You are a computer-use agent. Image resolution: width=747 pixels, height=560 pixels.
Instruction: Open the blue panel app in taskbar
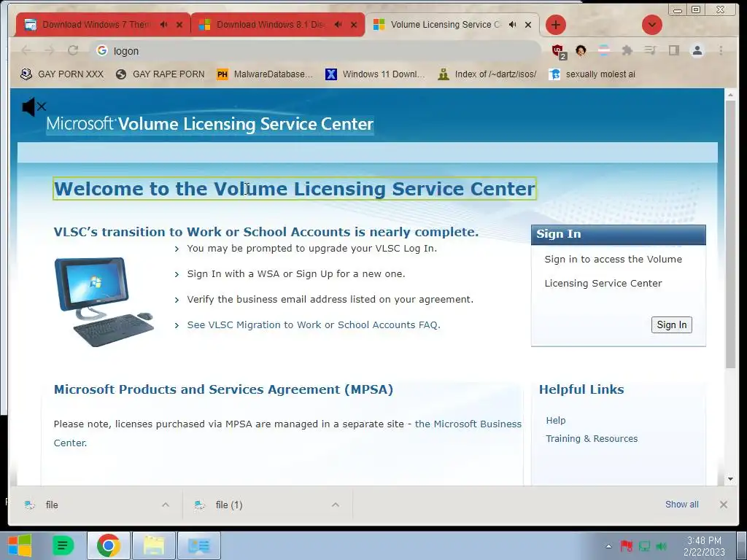[198, 545]
